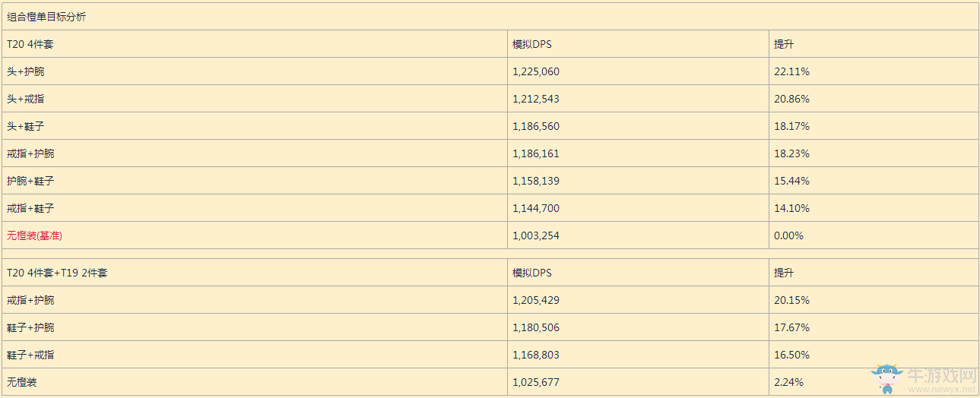
Task: Select the 护腕+鞋子 row label
Action: click(30, 181)
